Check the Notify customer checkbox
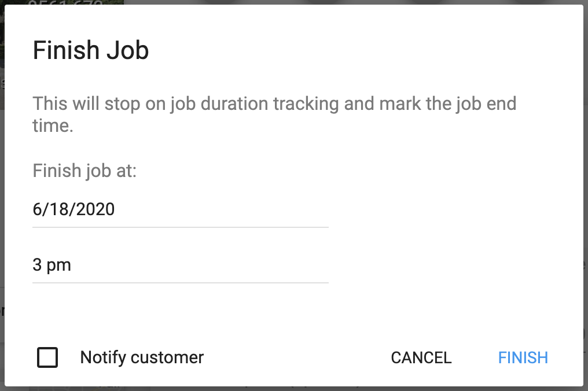588x391 pixels. pyautogui.click(x=47, y=357)
